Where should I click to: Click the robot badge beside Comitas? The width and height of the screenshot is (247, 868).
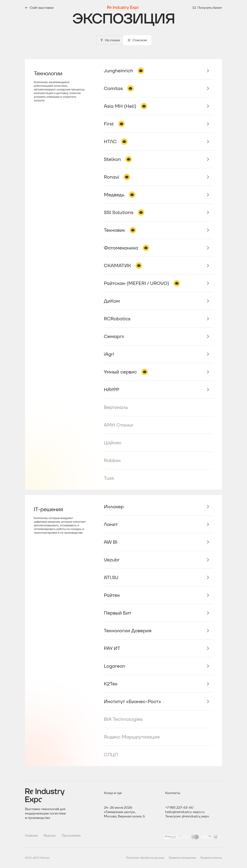[x=131, y=89]
